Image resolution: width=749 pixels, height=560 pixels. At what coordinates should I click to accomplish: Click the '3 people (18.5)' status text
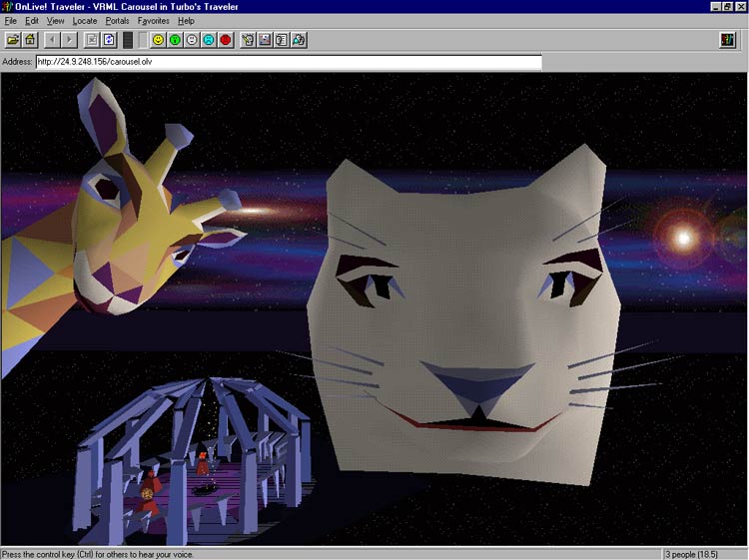pyautogui.click(x=691, y=554)
